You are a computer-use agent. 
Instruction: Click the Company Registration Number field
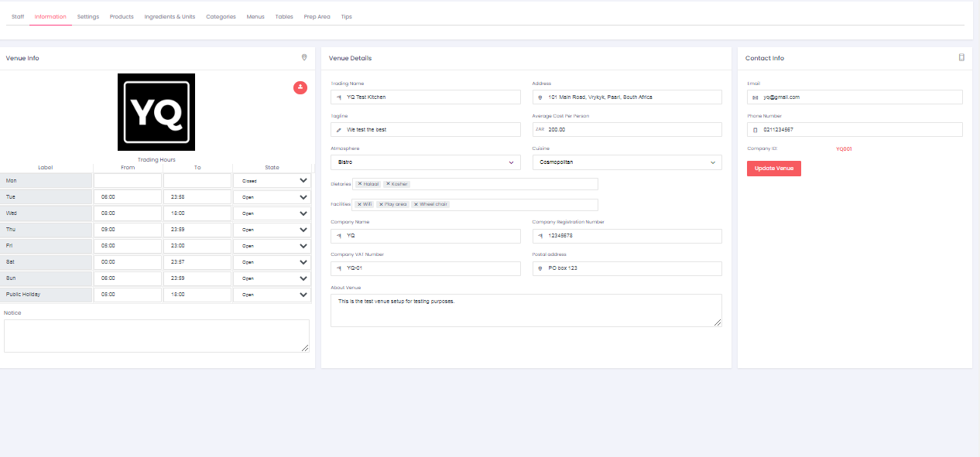(627, 236)
